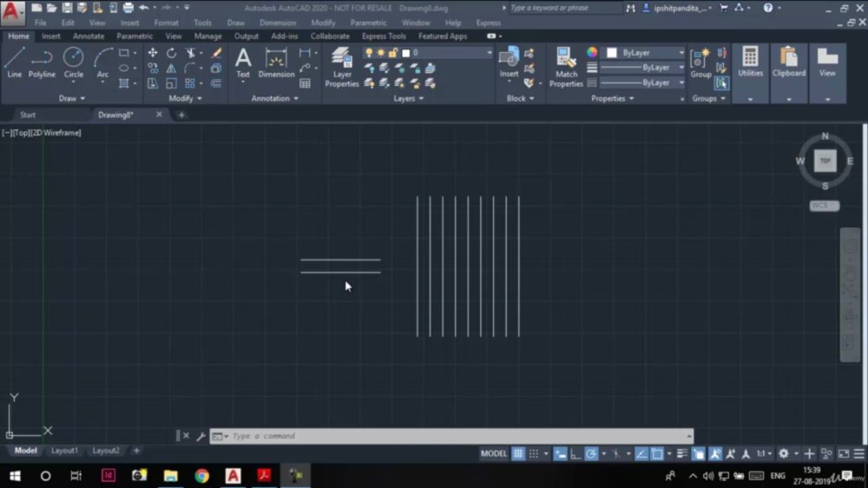Viewport: 868px width, 488px height.
Task: Activate the Trim tool
Action: [190, 53]
